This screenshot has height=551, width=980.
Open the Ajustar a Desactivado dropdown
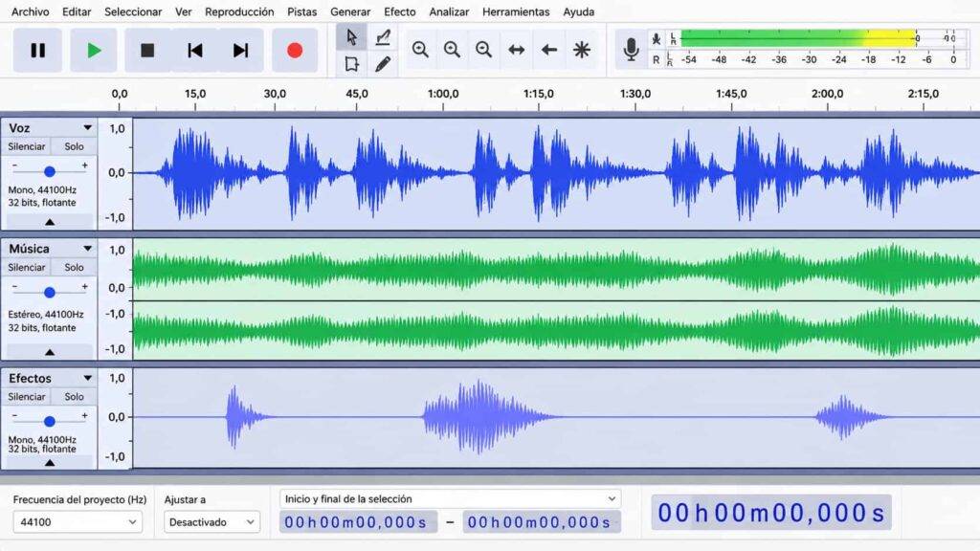click(212, 521)
